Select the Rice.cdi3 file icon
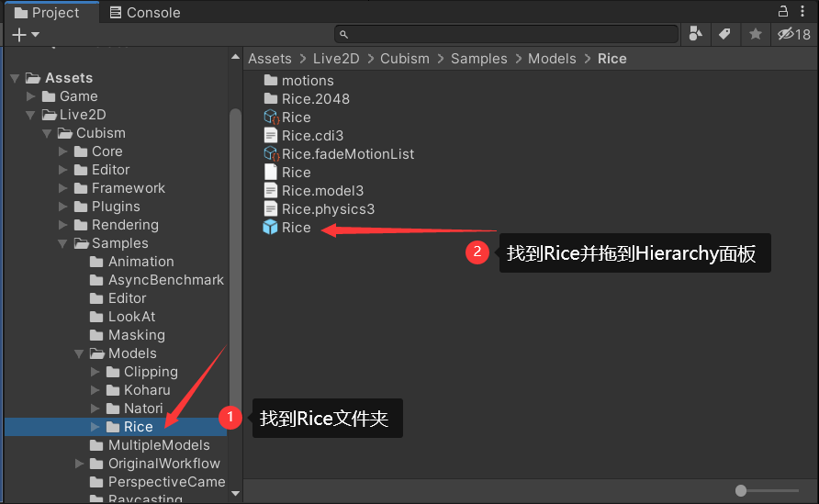Viewport: 819px width, 504px height. click(271, 135)
